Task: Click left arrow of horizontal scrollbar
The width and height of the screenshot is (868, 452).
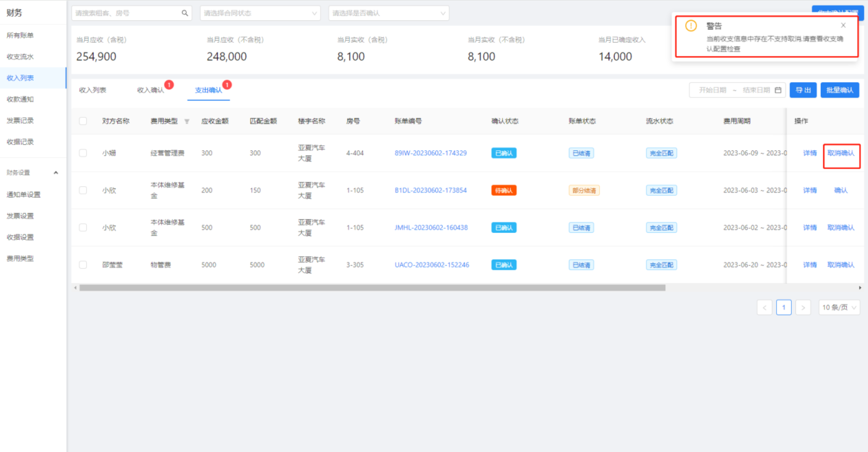Action: 75,287
